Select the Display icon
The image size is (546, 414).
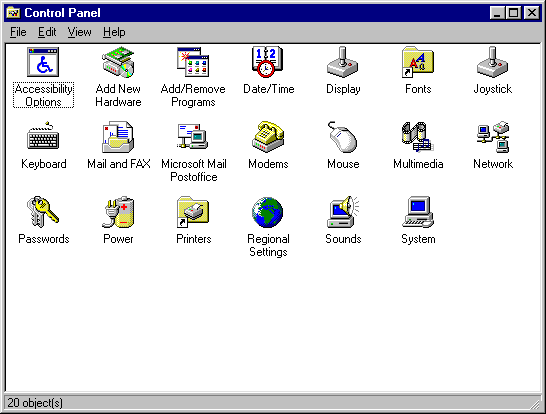(x=343, y=62)
